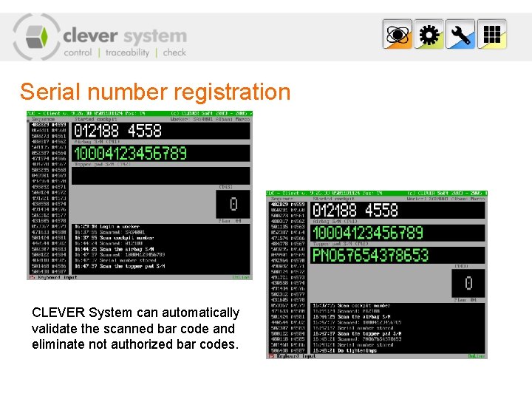Click the 'traceability' word under the logo

point(127,52)
